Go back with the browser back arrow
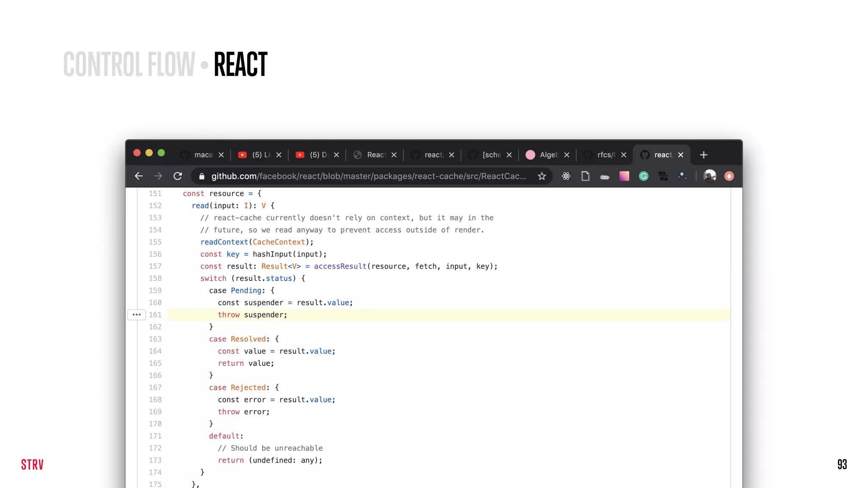868x488 pixels. (x=139, y=176)
